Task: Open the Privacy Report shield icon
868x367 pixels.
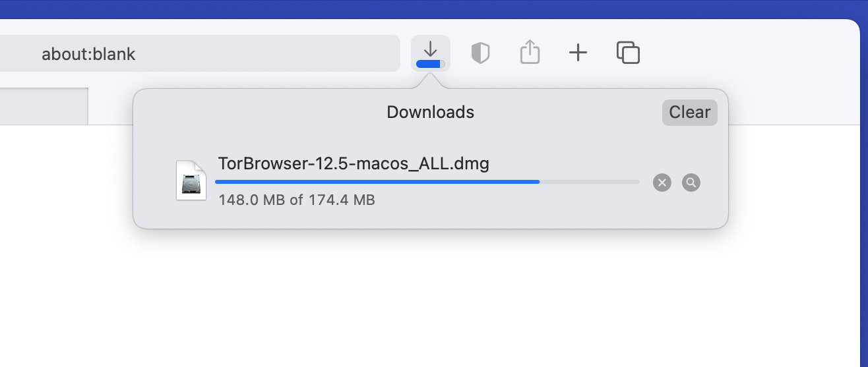Action: (480, 53)
